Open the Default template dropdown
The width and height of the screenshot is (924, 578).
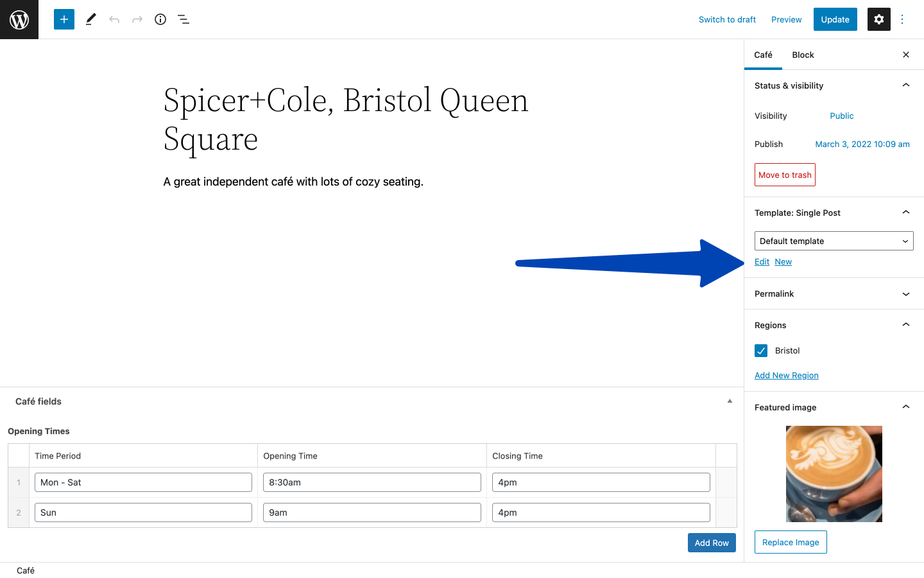click(834, 241)
